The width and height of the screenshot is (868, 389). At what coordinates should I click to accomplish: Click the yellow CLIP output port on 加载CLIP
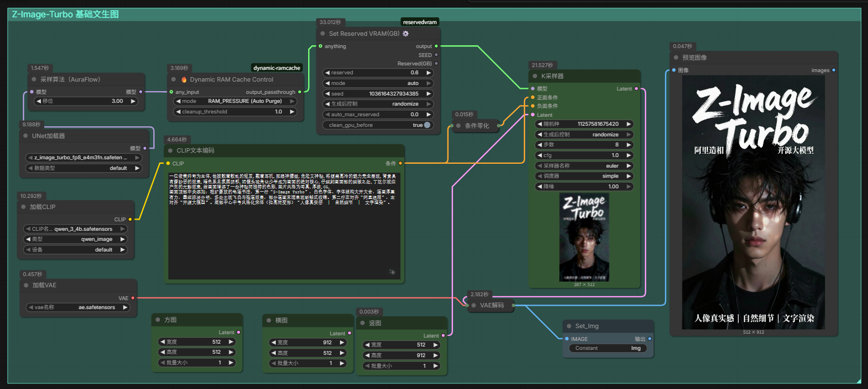pos(130,220)
